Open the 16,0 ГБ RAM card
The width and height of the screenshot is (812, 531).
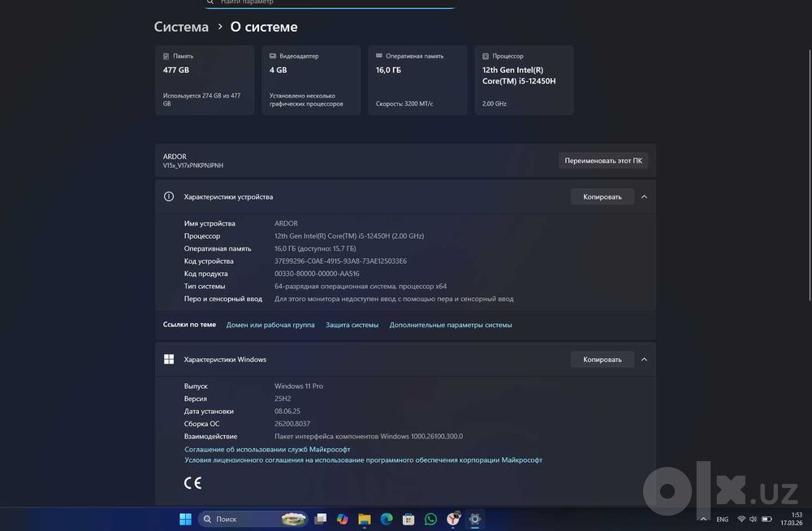(418, 80)
